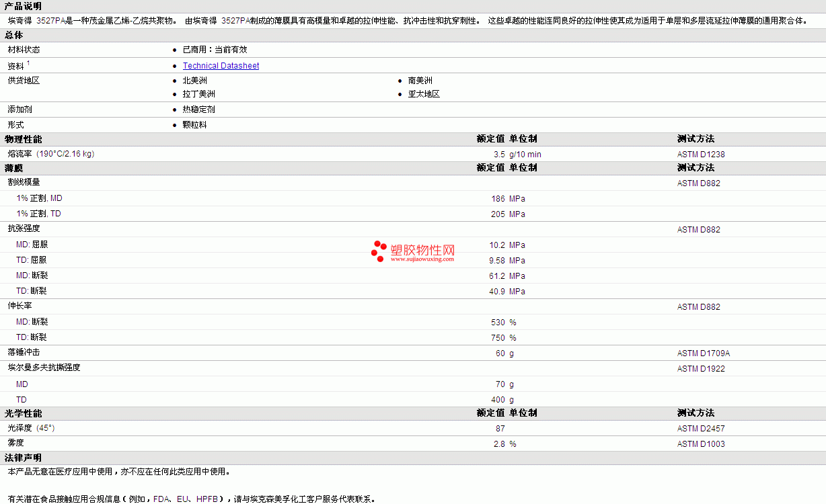Click the 添加剂 label
This screenshot has width=826, height=504.
(x=20, y=110)
